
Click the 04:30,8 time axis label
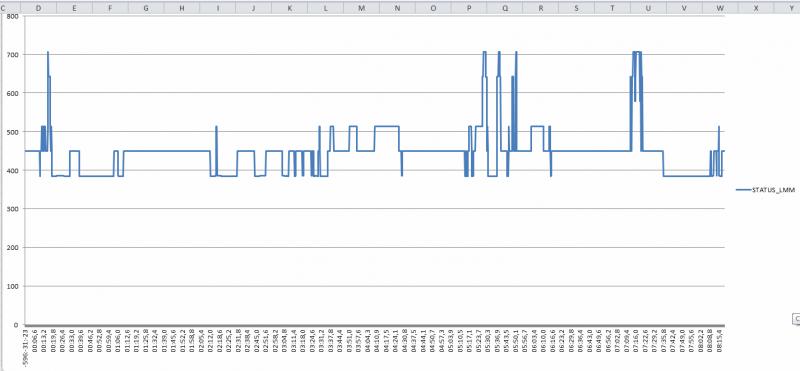click(x=405, y=341)
